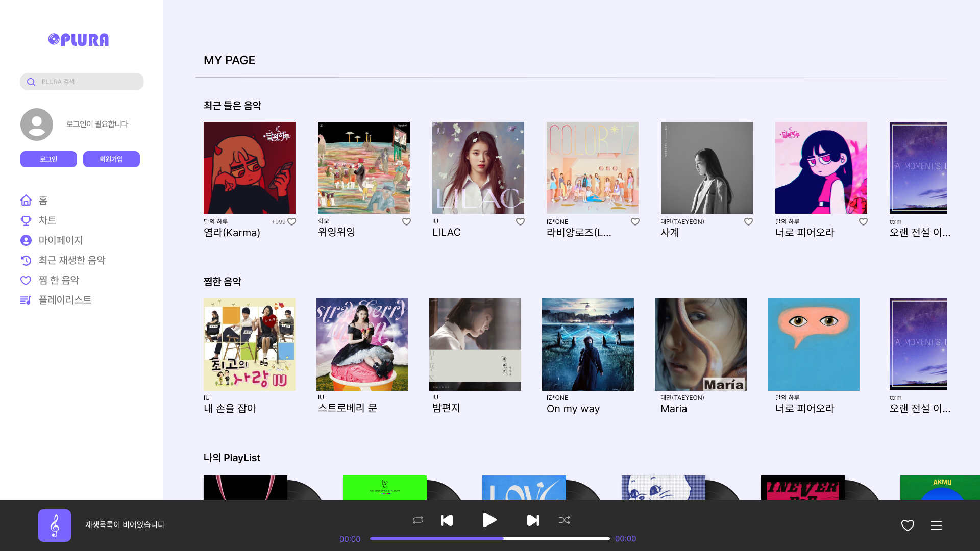Toggle shuffle mode icon
This screenshot has width=980, height=551.
click(564, 520)
